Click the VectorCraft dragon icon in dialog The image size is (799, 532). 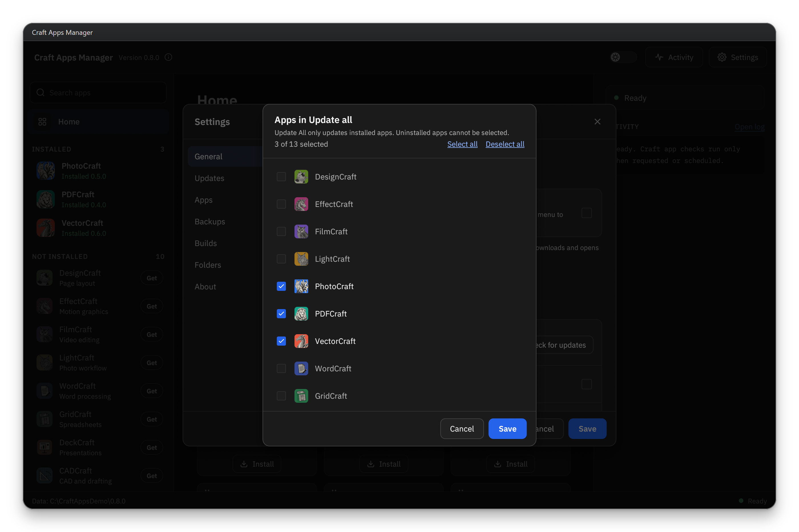click(x=301, y=341)
